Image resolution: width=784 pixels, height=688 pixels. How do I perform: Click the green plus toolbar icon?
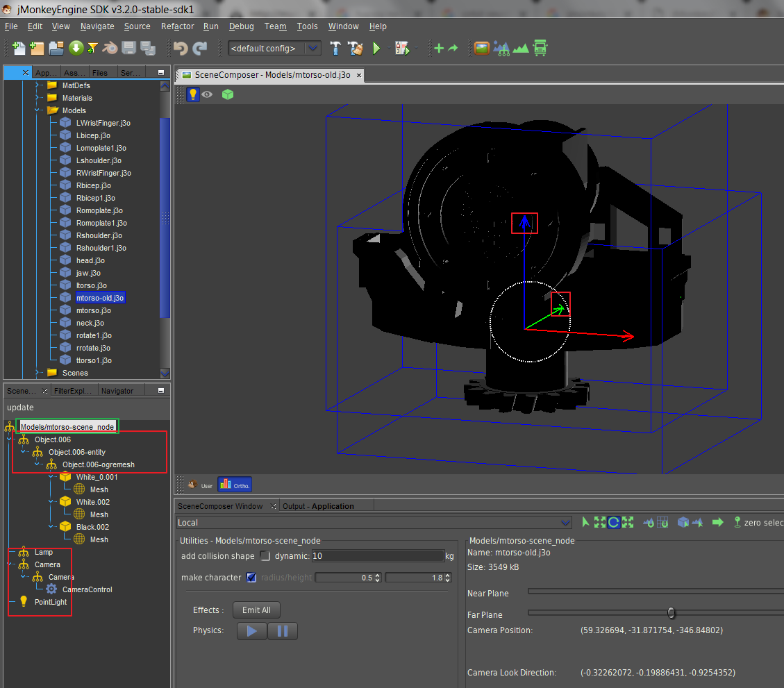[x=439, y=48]
